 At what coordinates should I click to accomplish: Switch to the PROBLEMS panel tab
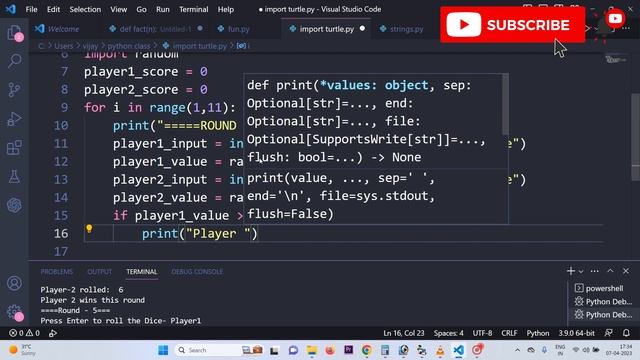pos(57,271)
